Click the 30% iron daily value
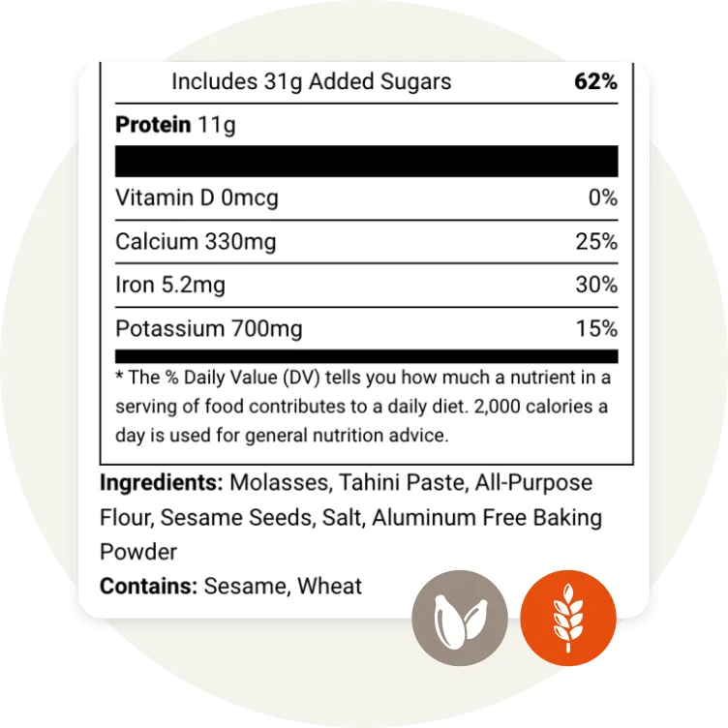This screenshot has height=728, width=728. (595, 286)
